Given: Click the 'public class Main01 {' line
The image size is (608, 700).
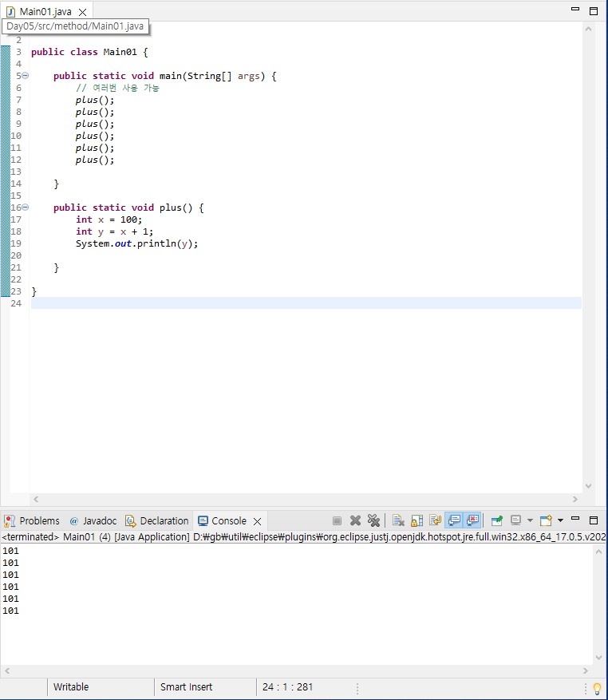Looking at the screenshot, I should (89, 52).
